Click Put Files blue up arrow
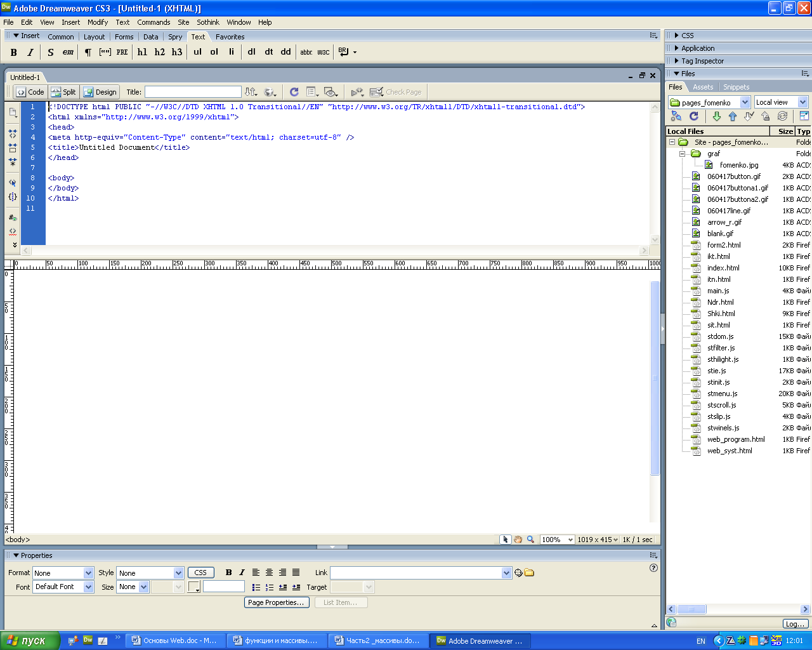The height and width of the screenshot is (650, 812). pos(733,116)
